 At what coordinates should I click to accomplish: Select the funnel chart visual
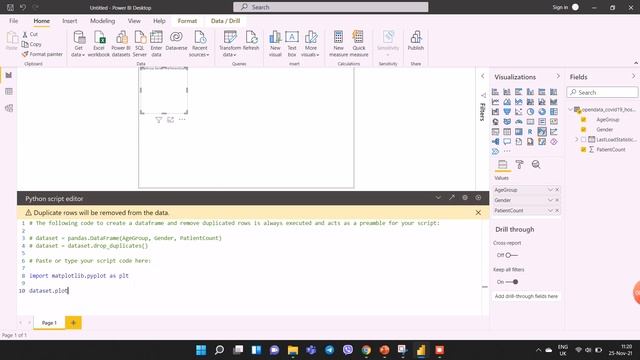pyautogui.click(x=507, y=111)
